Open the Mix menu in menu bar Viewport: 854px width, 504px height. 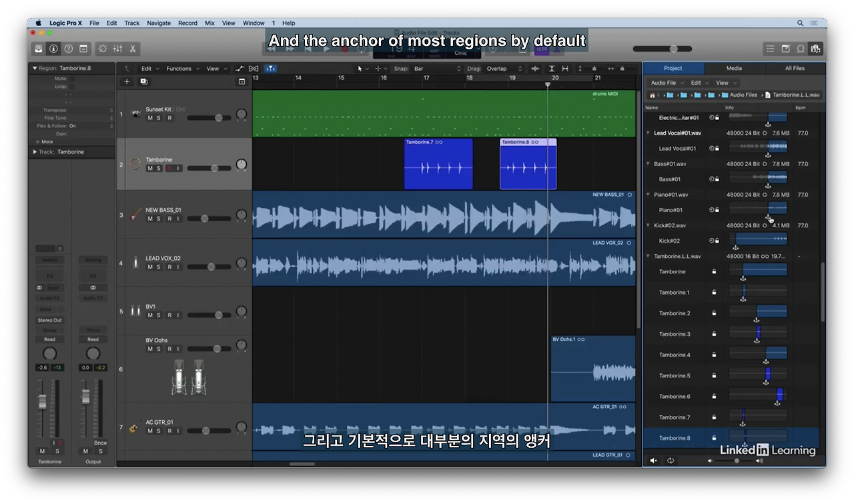tap(209, 23)
